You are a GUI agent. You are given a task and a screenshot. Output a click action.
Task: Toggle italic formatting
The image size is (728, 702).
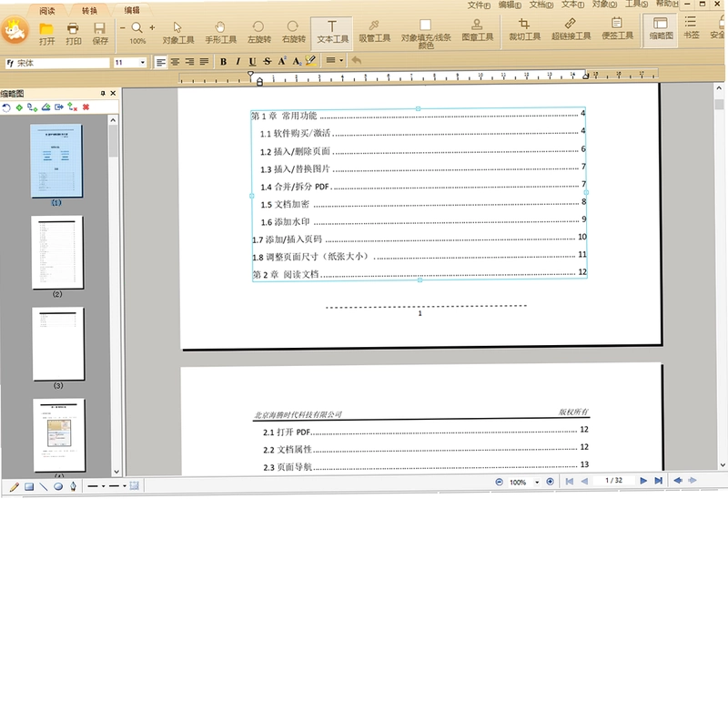[238, 61]
